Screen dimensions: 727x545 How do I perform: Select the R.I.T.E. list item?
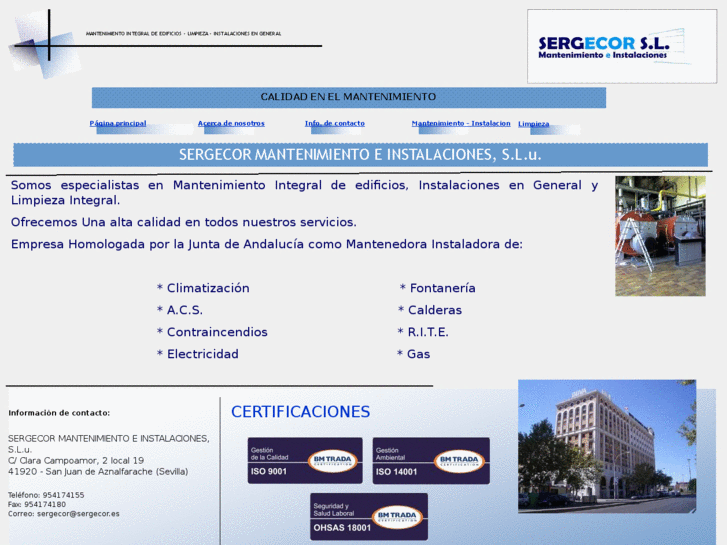tap(423, 332)
